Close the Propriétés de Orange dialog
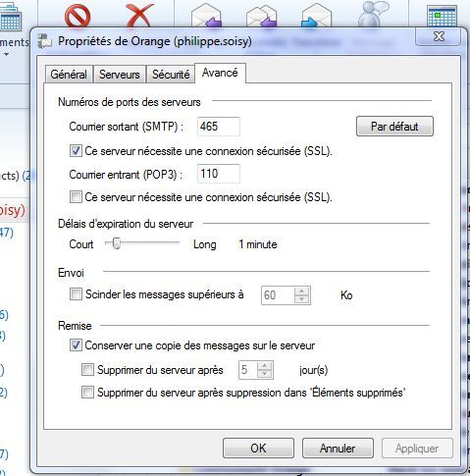This screenshot has height=476, width=470. coord(439,36)
